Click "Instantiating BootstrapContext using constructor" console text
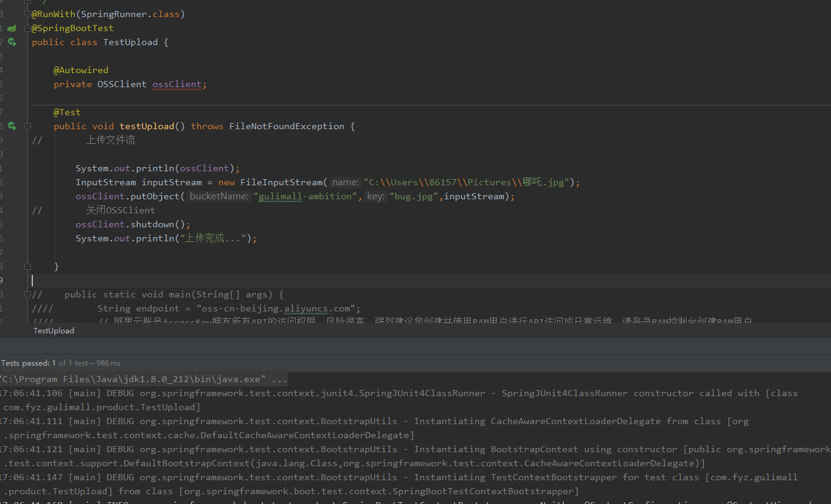 pyautogui.click(x=546, y=449)
